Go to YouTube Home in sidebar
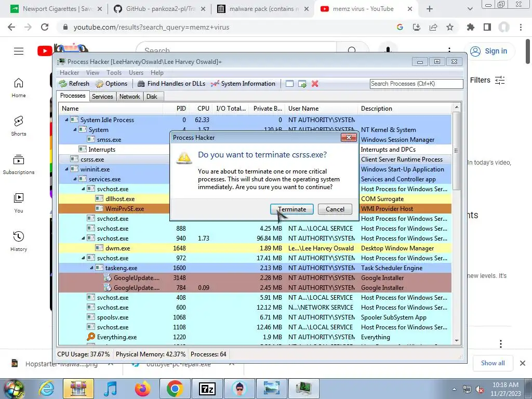This screenshot has height=399, width=532. click(19, 88)
